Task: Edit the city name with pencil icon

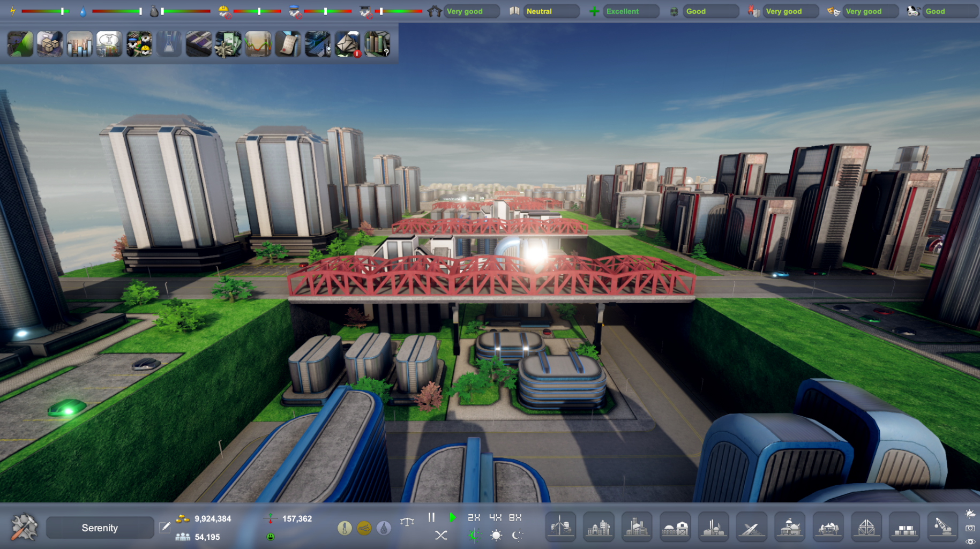Action: pos(165,527)
